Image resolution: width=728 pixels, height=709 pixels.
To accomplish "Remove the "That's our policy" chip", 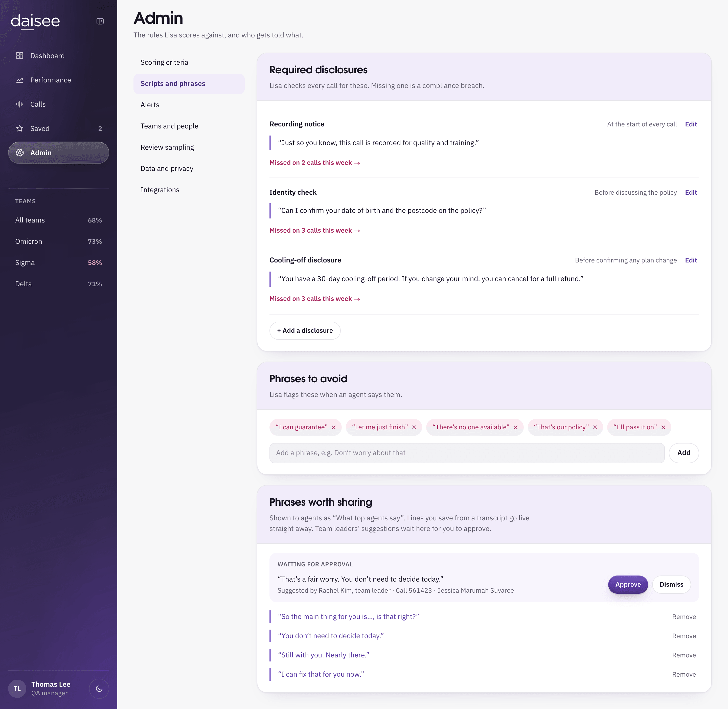I will (x=595, y=427).
